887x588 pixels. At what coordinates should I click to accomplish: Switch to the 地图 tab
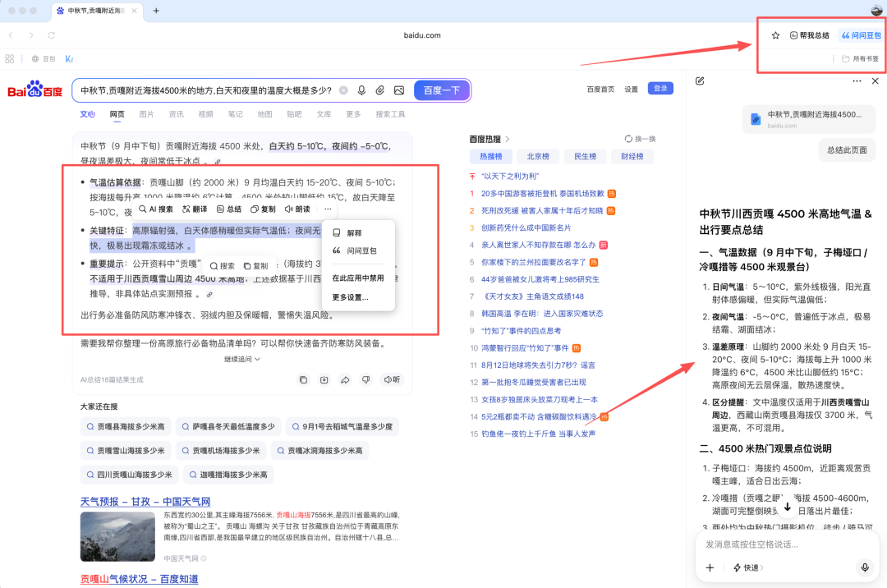[x=264, y=114]
